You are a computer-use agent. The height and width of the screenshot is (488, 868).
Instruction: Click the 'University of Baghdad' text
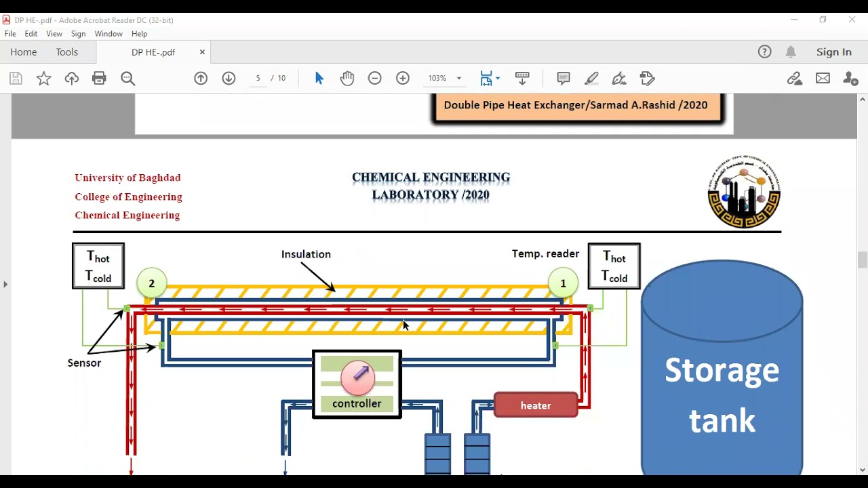click(127, 178)
